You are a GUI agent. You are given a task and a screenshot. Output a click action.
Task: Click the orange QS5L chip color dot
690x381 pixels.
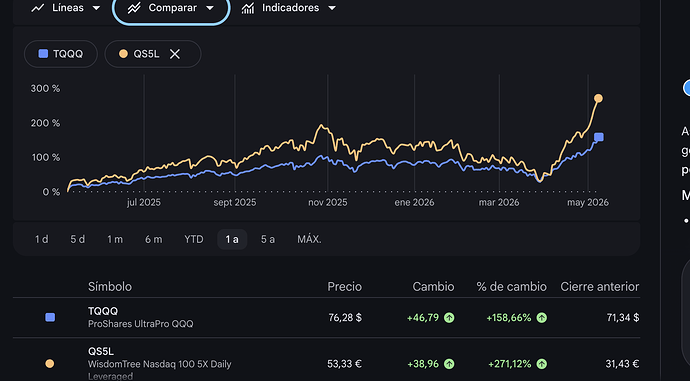[123, 54]
